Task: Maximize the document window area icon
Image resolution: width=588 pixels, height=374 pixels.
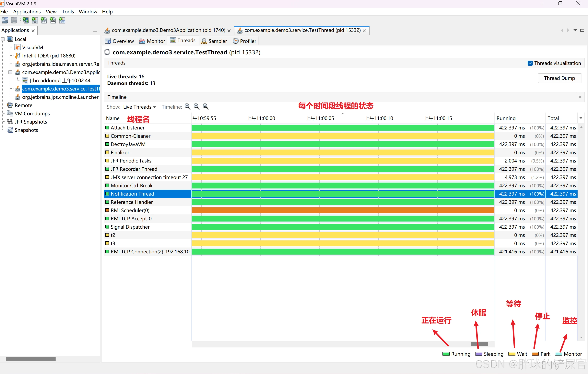Action: pyautogui.click(x=582, y=30)
